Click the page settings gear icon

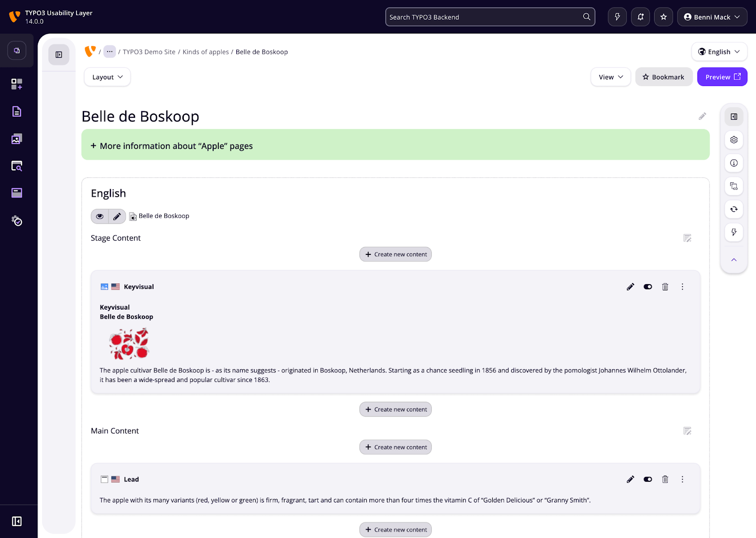(x=734, y=140)
